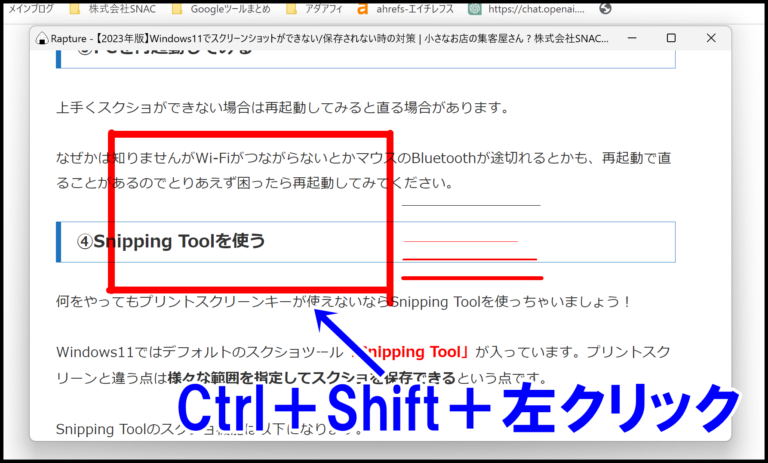Minimize the Rapture window

632,38
